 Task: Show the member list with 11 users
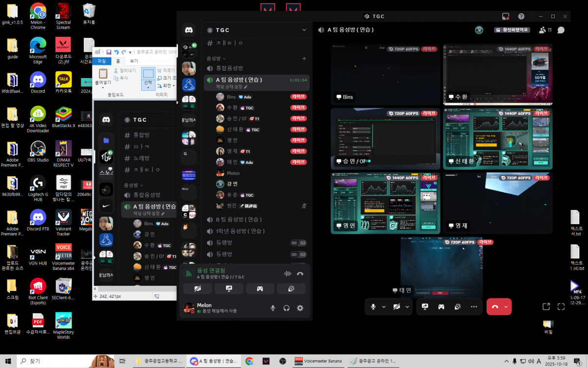tap(544, 30)
